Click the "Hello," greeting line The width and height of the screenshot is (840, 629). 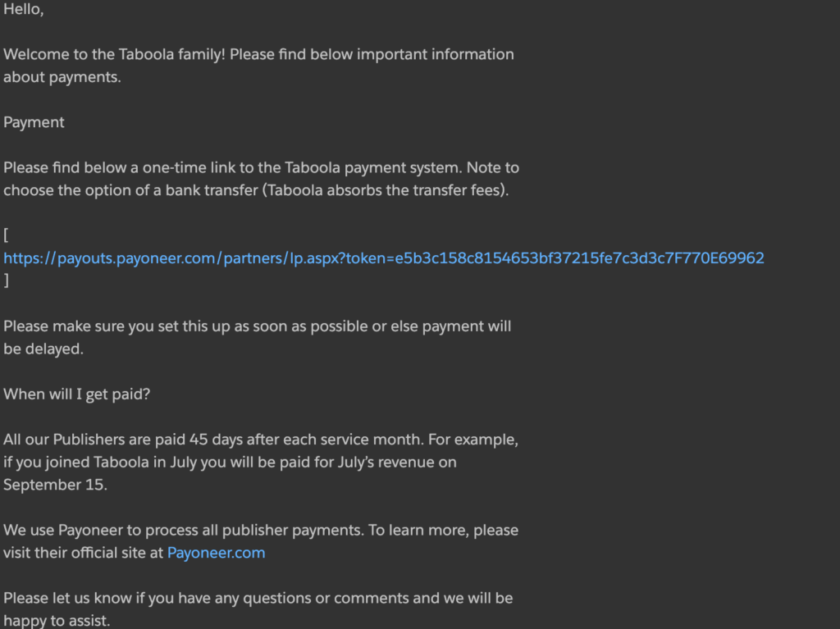23,11
